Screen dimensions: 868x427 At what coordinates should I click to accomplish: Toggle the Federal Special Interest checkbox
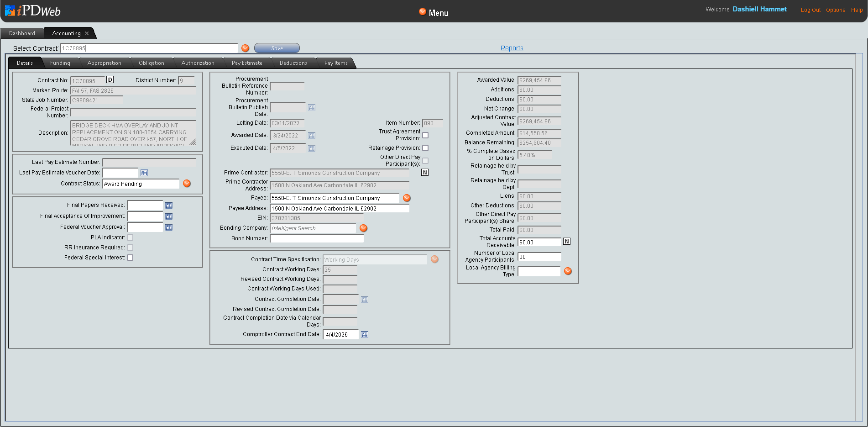[x=130, y=258]
